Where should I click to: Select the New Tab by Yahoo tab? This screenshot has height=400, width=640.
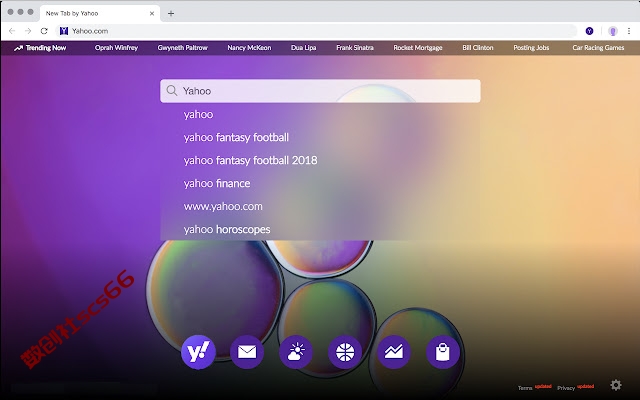(100, 13)
